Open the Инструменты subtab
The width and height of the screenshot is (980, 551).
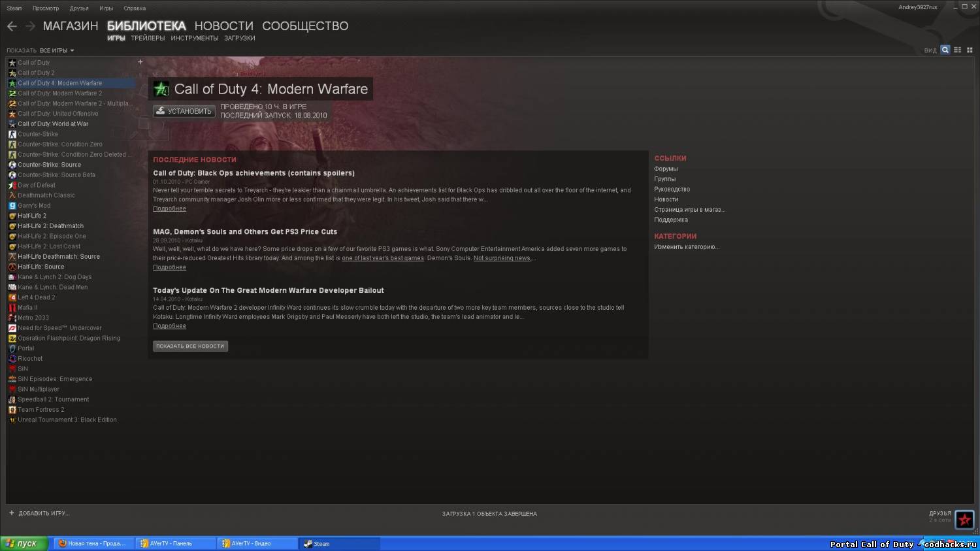click(195, 38)
